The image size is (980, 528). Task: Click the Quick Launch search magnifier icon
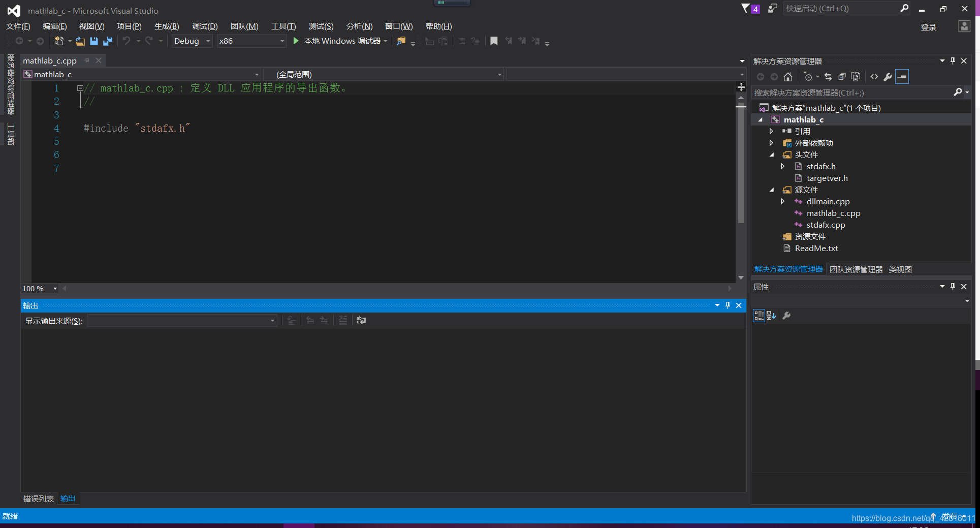[x=904, y=8]
